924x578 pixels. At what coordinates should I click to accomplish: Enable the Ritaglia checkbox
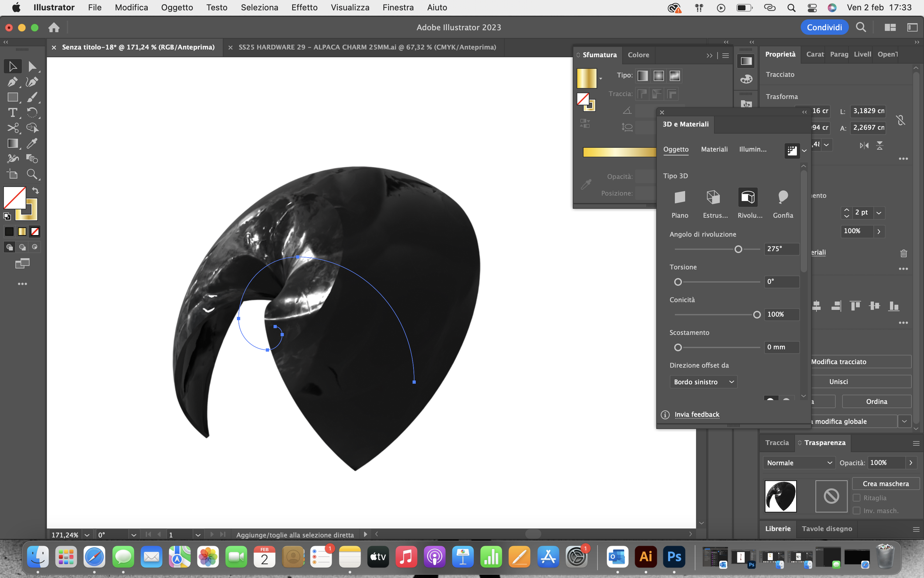[857, 498]
